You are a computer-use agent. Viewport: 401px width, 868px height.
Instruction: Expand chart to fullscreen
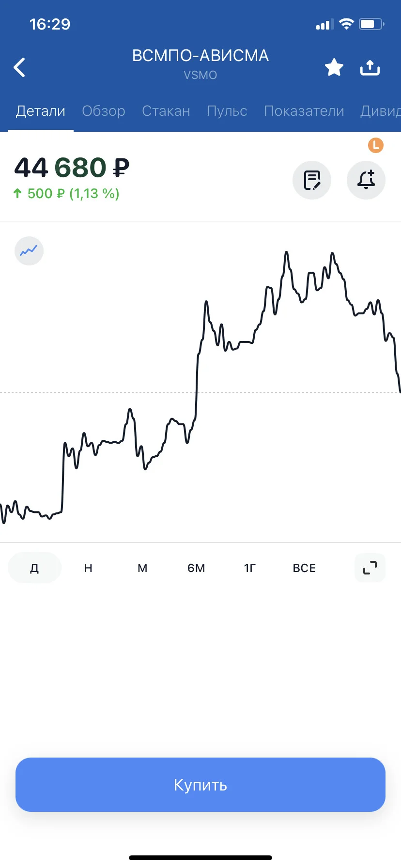coord(370,568)
